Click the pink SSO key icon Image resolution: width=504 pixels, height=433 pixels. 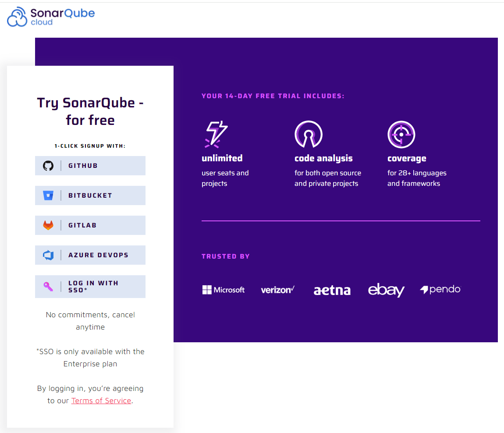pos(48,286)
